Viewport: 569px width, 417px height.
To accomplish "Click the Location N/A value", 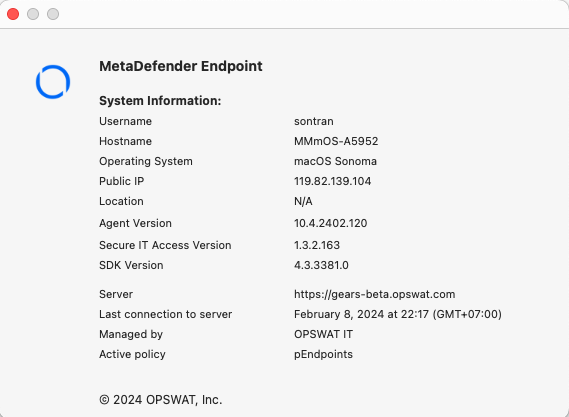I will coord(303,201).
